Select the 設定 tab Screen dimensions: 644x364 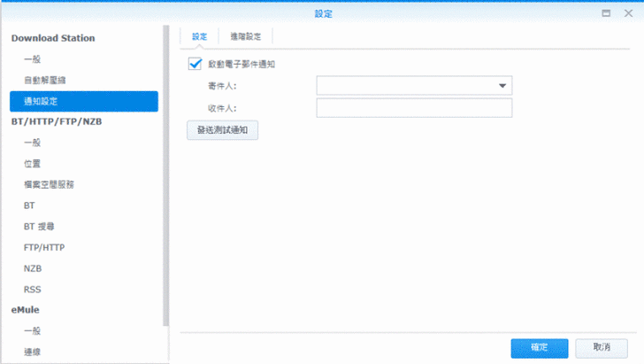click(199, 36)
